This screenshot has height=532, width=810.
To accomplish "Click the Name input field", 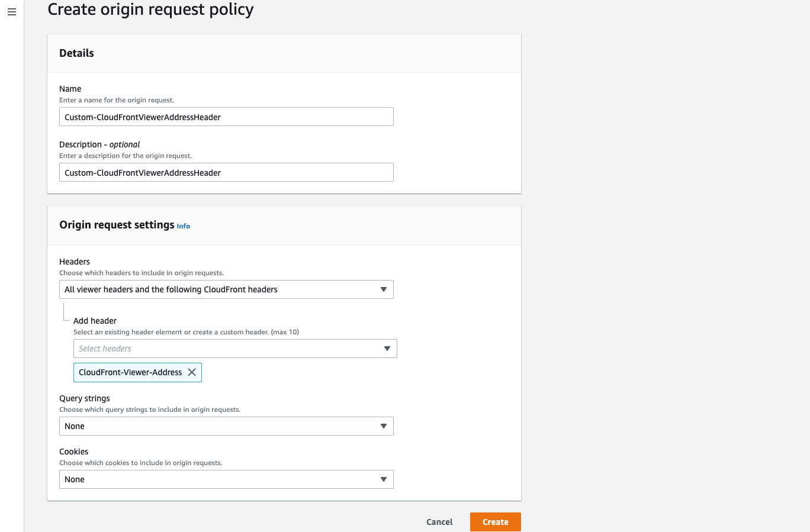I will (226, 117).
